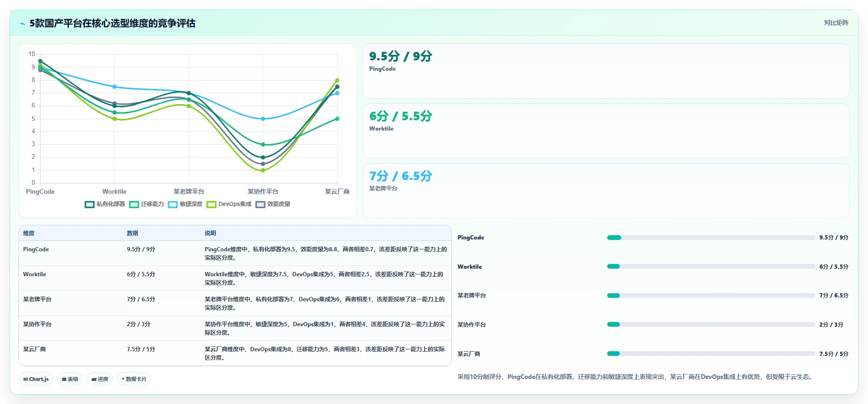This screenshot has height=404, width=868.
Task: Open the 某老牌平台 7分 / 6.5分 data card
Action: pos(606,191)
